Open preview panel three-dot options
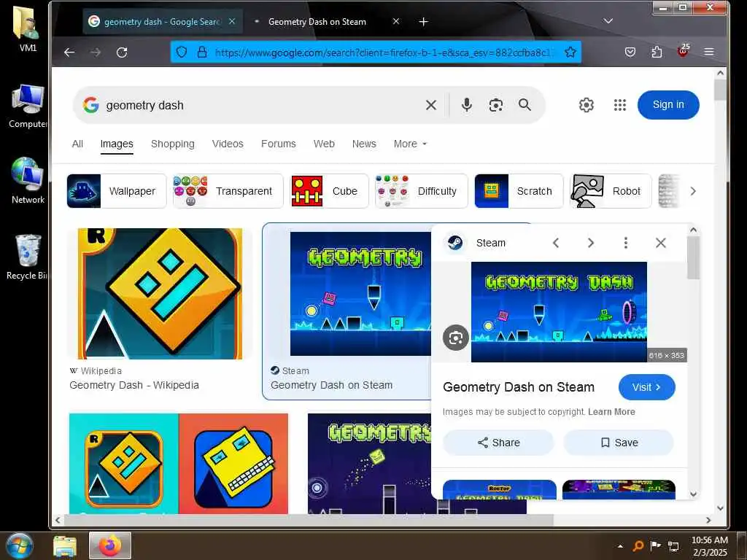Screen dimensions: 747x560 [x=625, y=243]
